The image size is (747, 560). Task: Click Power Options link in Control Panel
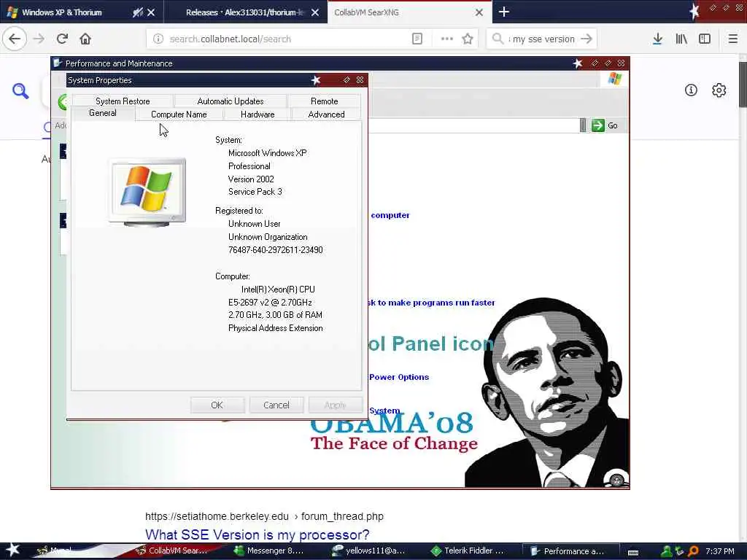pyautogui.click(x=399, y=377)
